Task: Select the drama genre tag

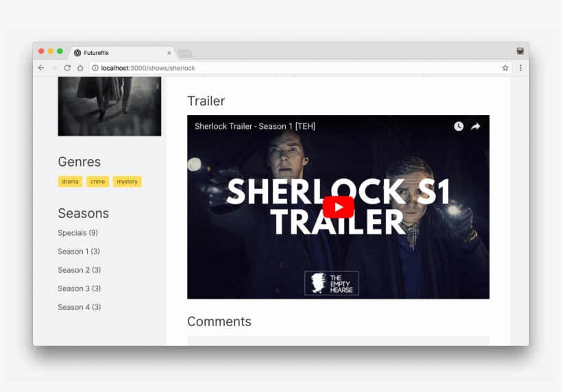Action: pos(70,182)
